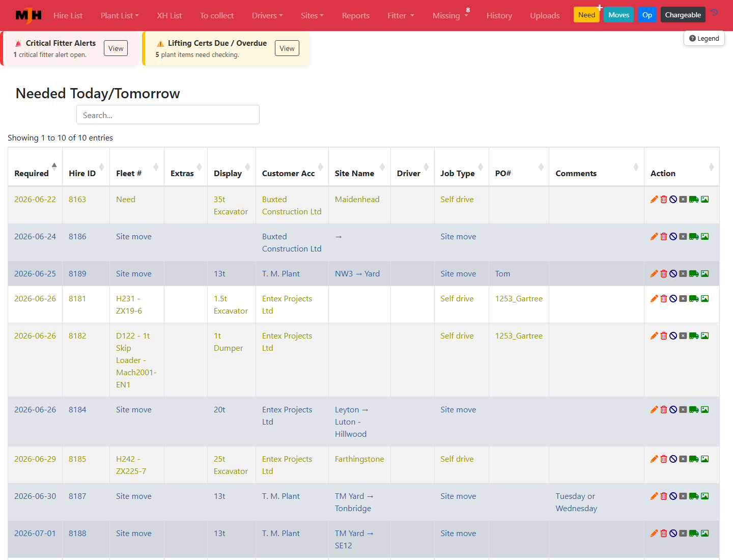Click the trash icon for hire 8185

coord(664,459)
